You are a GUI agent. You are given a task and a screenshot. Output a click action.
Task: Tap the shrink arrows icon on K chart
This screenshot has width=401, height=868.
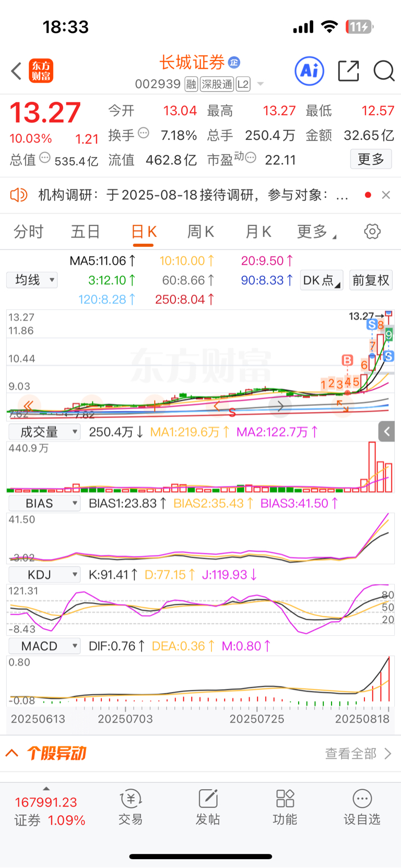pyautogui.click(x=343, y=406)
